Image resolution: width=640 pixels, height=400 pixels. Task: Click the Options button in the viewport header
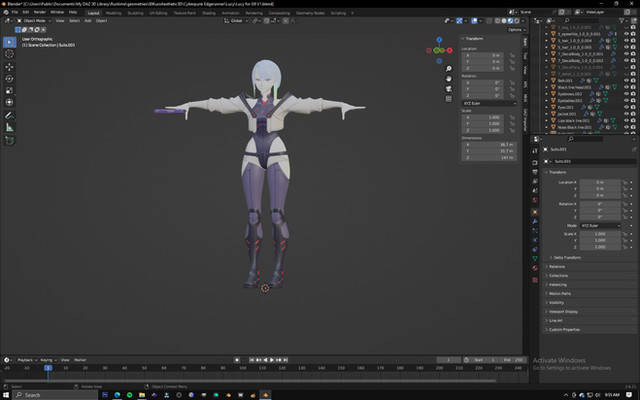tap(516, 29)
